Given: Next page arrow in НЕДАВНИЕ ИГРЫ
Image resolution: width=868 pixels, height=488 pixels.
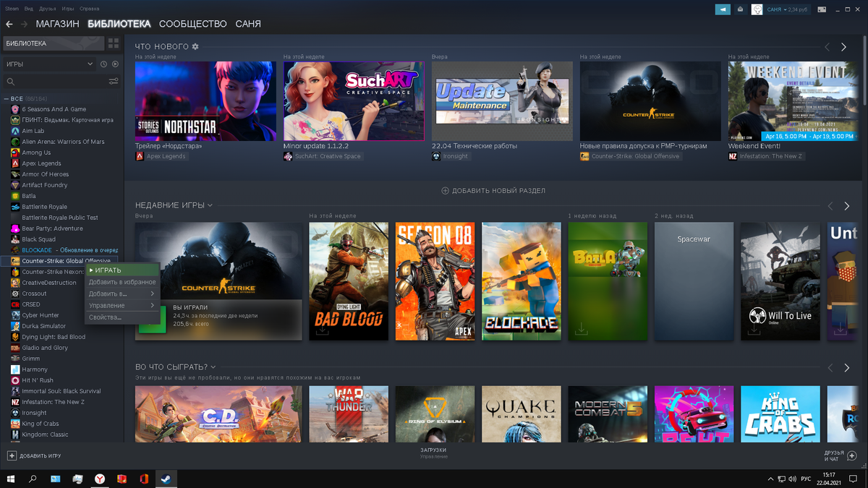Looking at the screenshot, I should [847, 206].
